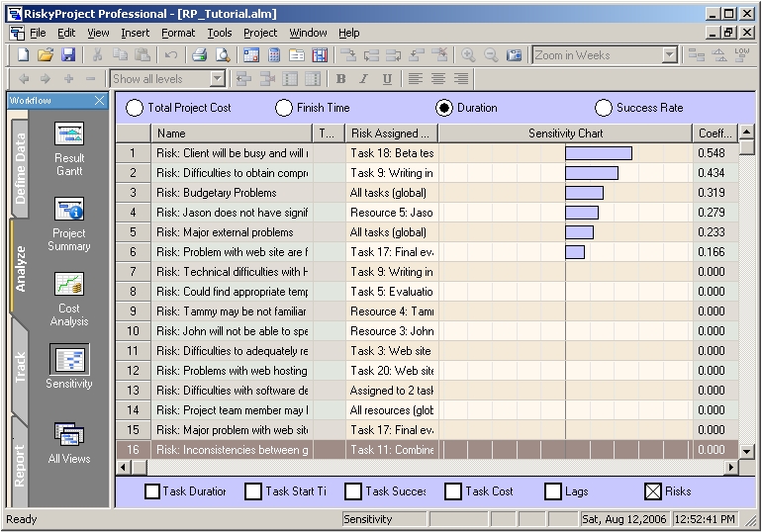The width and height of the screenshot is (762, 532).
Task: Open the Project menu
Action: tap(260, 33)
